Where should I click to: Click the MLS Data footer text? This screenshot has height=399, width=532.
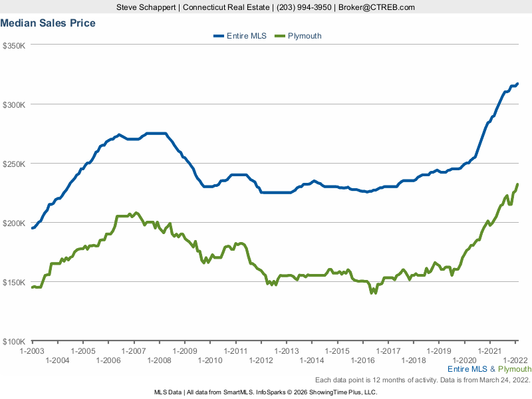pyautogui.click(x=168, y=392)
